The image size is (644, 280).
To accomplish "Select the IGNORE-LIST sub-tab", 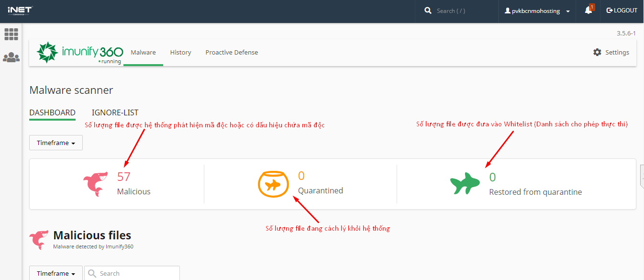I will coord(115,112).
